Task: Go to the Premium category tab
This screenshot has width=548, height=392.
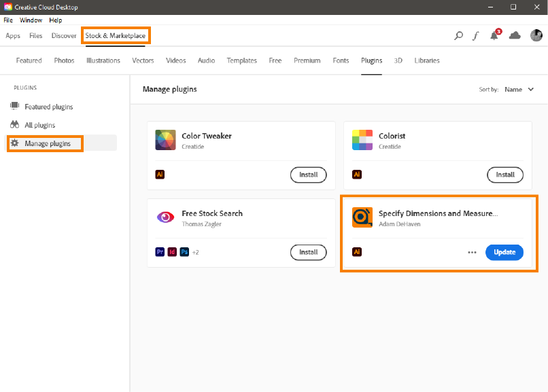Action: click(x=307, y=60)
